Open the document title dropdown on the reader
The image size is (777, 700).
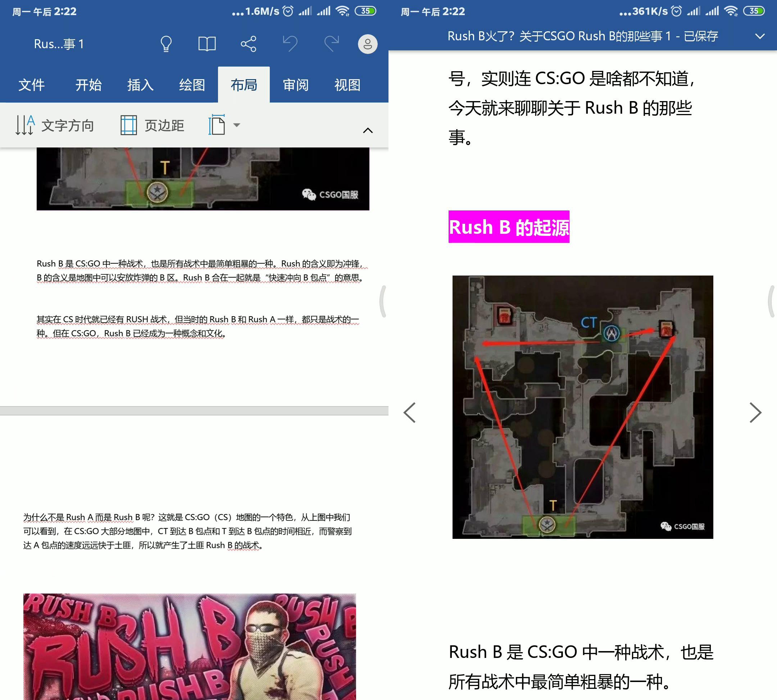coord(760,36)
